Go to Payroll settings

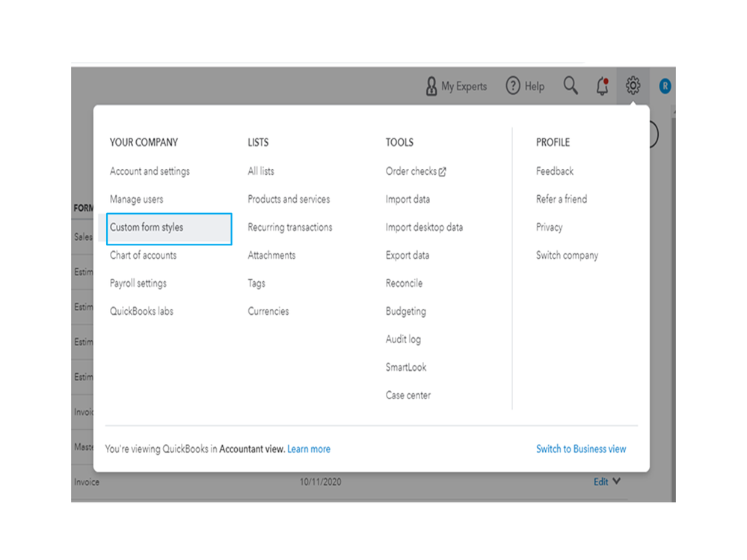point(138,283)
